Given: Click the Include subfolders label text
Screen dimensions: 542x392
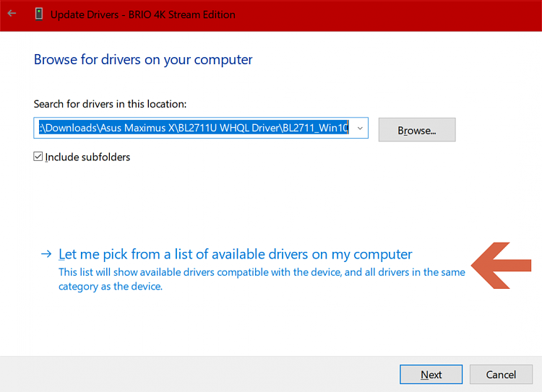Looking at the screenshot, I should (x=87, y=157).
